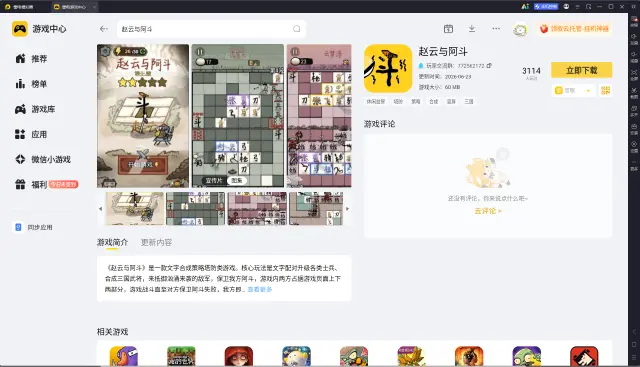
Task: Click the AI icon in title bar
Action: pos(525,7)
